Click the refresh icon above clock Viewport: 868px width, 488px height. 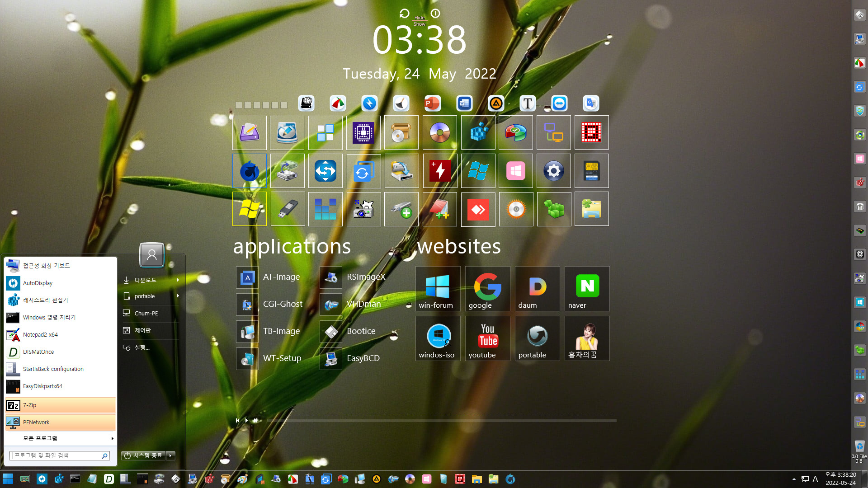coord(404,14)
